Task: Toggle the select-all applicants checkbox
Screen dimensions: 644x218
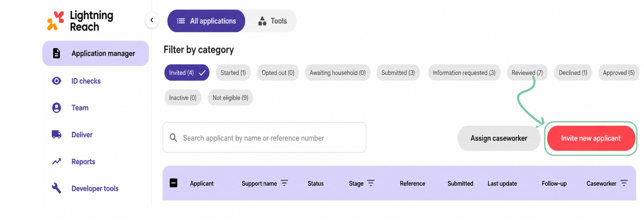Action: [x=173, y=183]
